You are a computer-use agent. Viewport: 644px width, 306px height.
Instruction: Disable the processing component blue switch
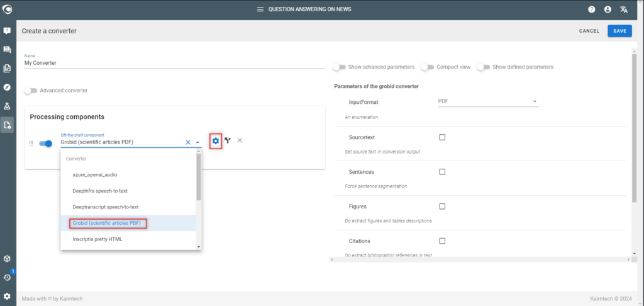point(45,144)
